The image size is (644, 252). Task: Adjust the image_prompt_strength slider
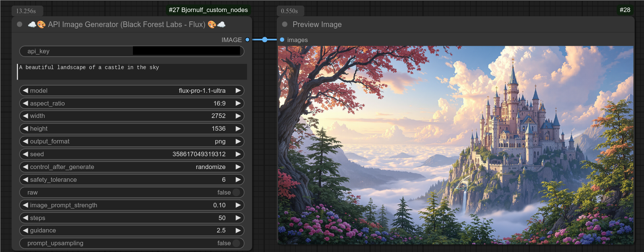(131, 205)
